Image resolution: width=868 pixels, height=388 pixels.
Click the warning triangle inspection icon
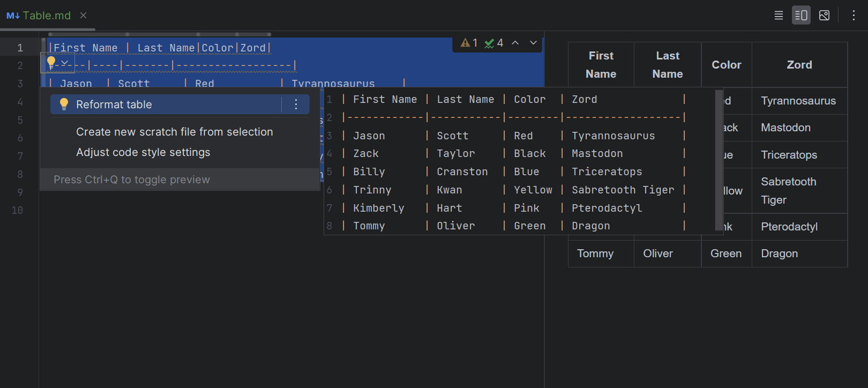coord(465,43)
